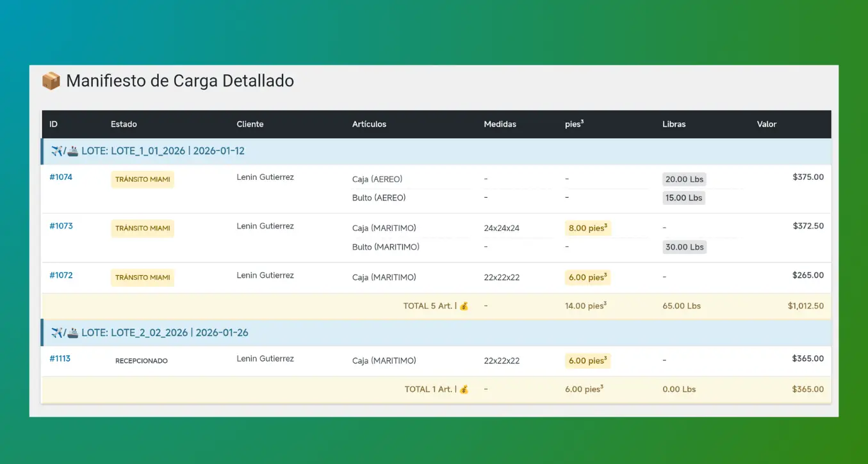The image size is (868, 464).
Task: Click the money bag icon in TOTAL 1 Art. row
Action: pos(464,390)
